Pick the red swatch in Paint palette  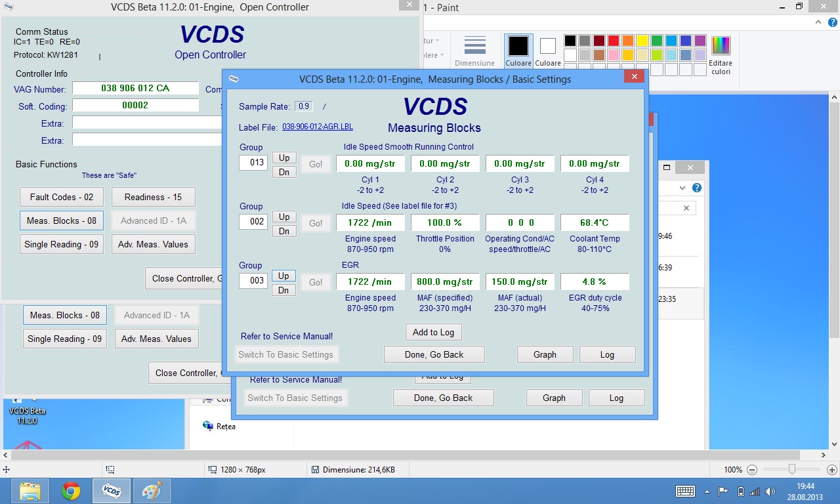pos(613,41)
